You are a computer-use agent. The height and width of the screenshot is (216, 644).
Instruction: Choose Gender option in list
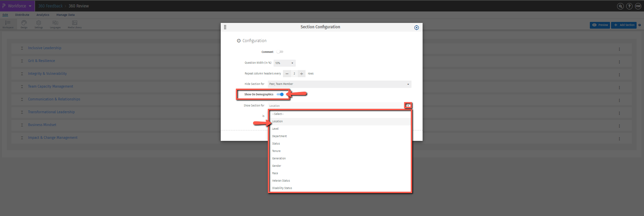pyautogui.click(x=340, y=166)
